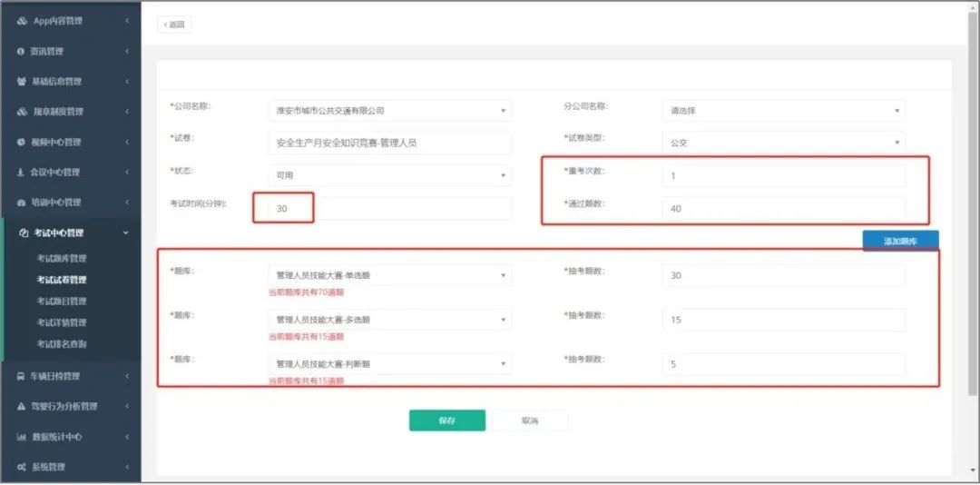Expand 资讯管理 using its chevron
The image size is (980, 485).
click(127, 52)
